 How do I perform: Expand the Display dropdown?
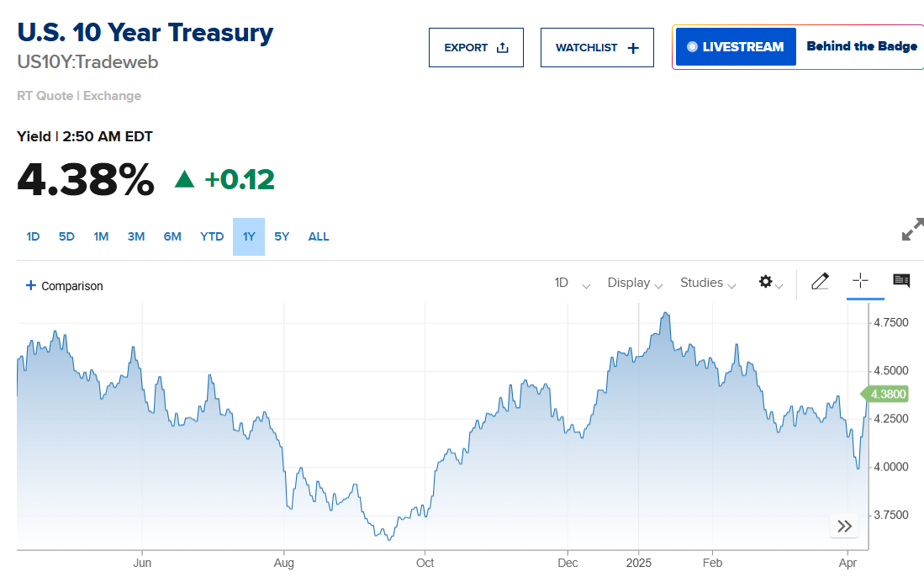coord(635,283)
